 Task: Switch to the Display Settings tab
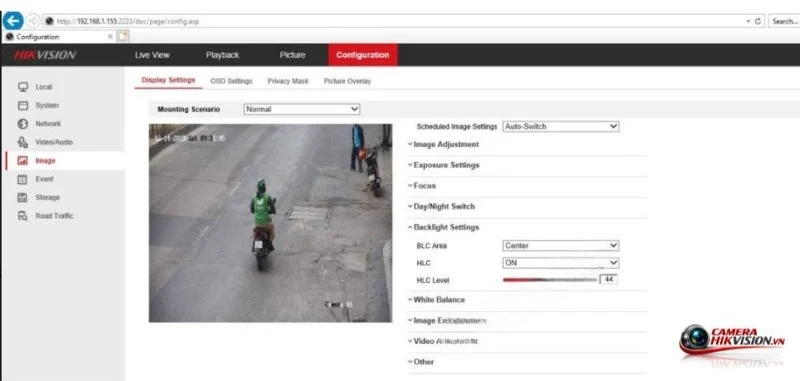click(x=168, y=80)
